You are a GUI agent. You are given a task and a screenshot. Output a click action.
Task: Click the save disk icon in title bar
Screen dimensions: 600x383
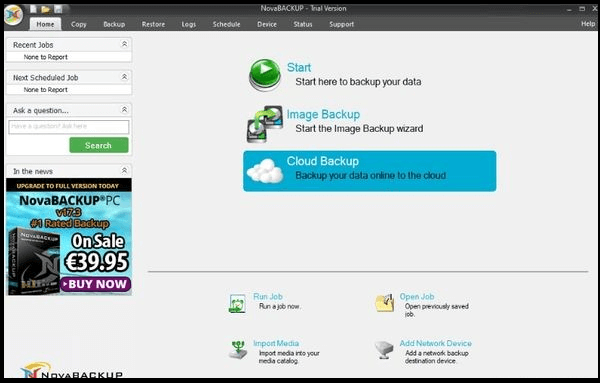[x=58, y=9]
